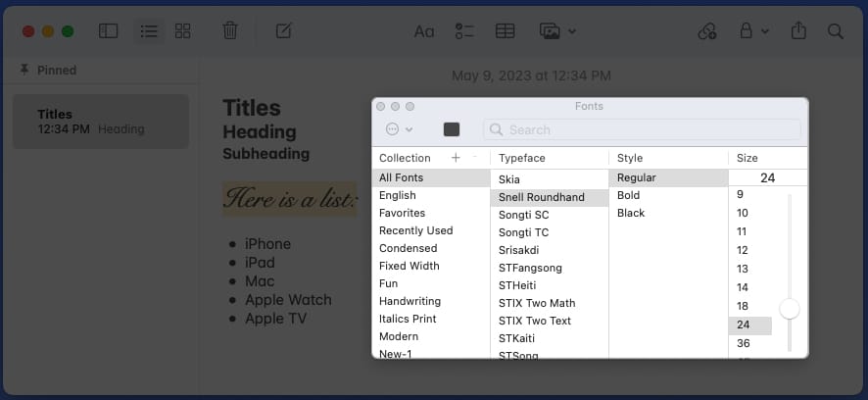Share the note
The height and width of the screenshot is (400, 868).
tap(798, 31)
